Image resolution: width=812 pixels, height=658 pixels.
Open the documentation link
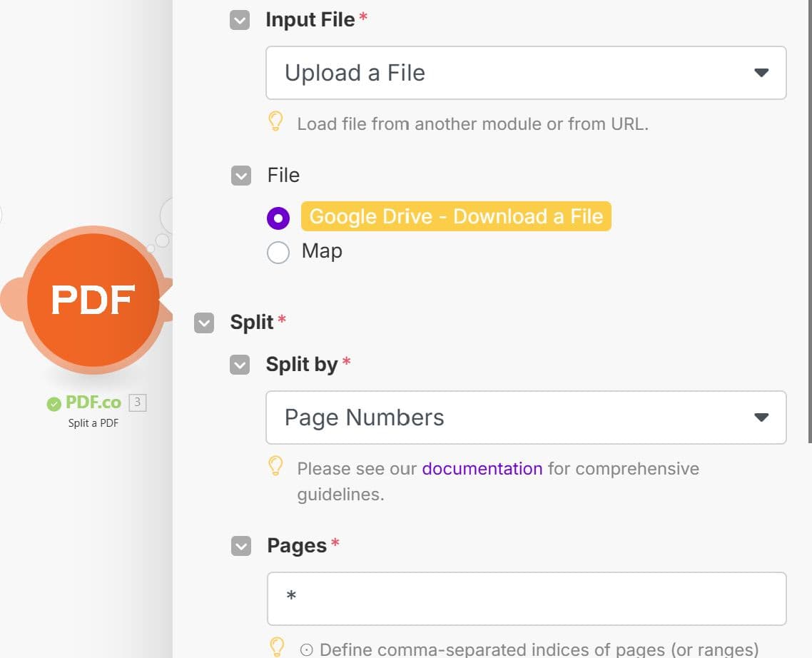pos(482,468)
